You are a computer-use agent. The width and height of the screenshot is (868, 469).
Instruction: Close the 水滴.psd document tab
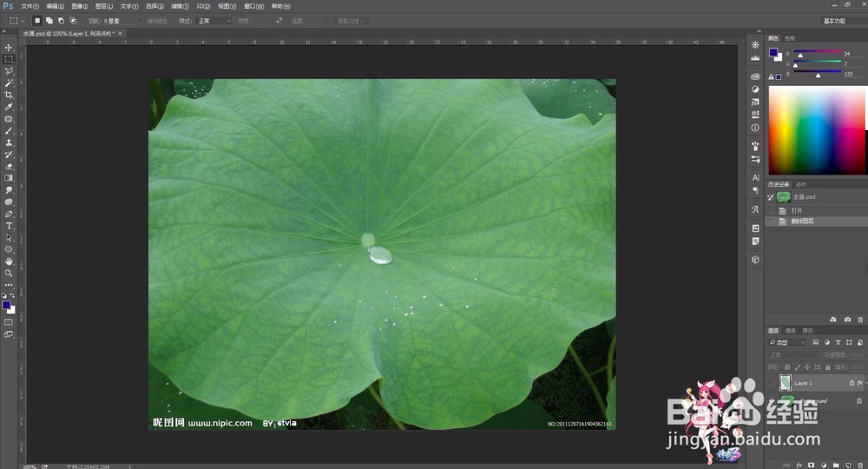pyautogui.click(x=120, y=33)
